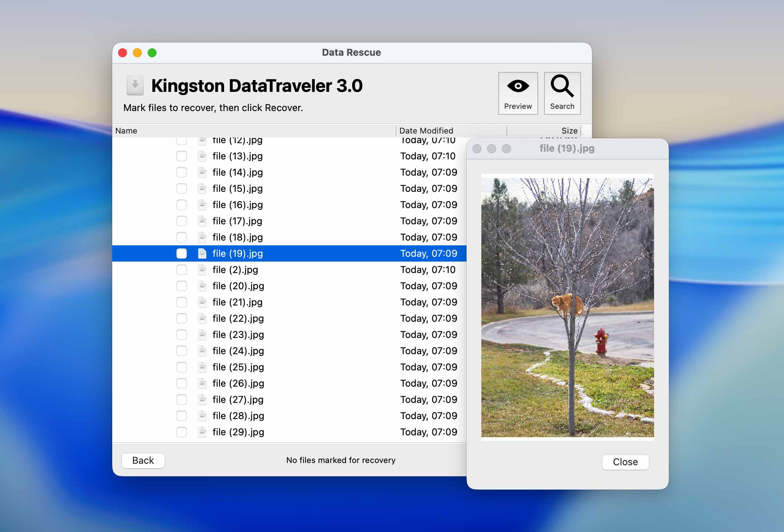This screenshot has width=784, height=532.
Task: Enable the checkbox for file (2).jpg
Action: pyautogui.click(x=182, y=270)
